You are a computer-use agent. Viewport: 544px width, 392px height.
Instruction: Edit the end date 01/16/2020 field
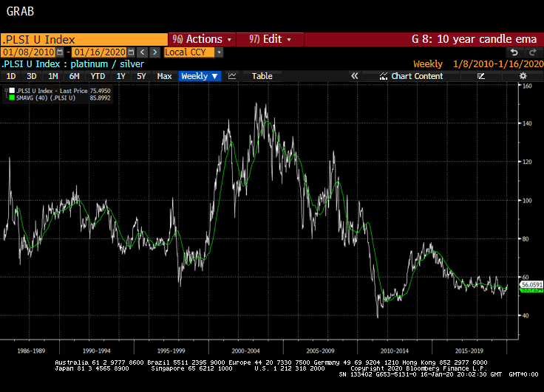tap(99, 52)
